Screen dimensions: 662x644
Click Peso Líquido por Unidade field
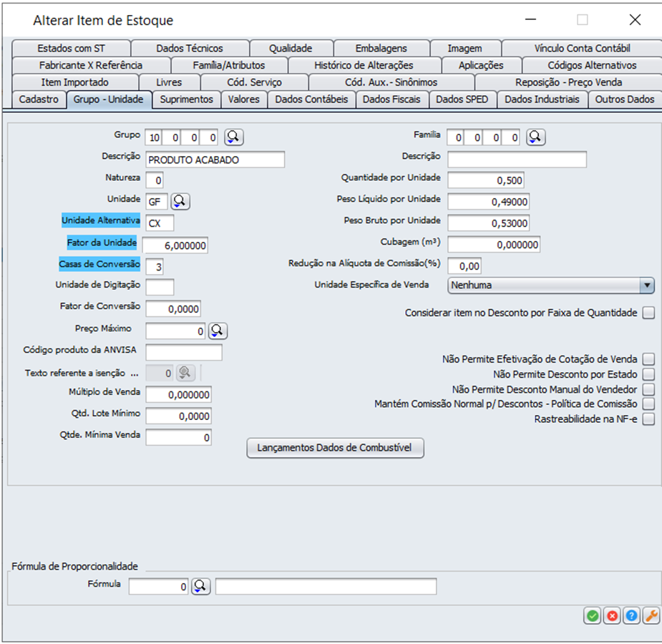(489, 202)
